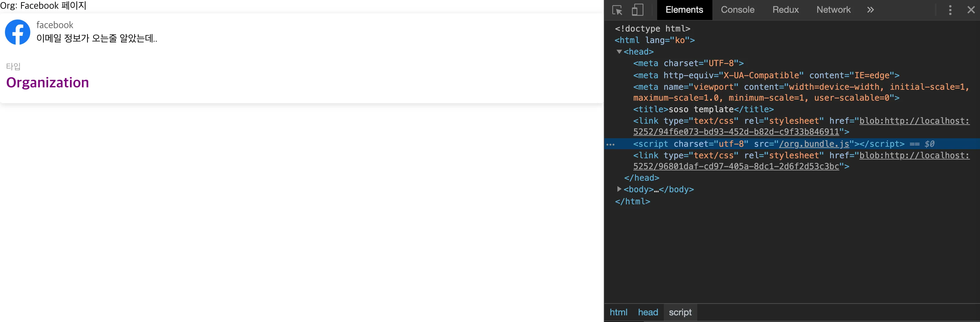Viewport: 980px width, 322px height.
Task: Switch to the Redux tab
Action: 785,10
